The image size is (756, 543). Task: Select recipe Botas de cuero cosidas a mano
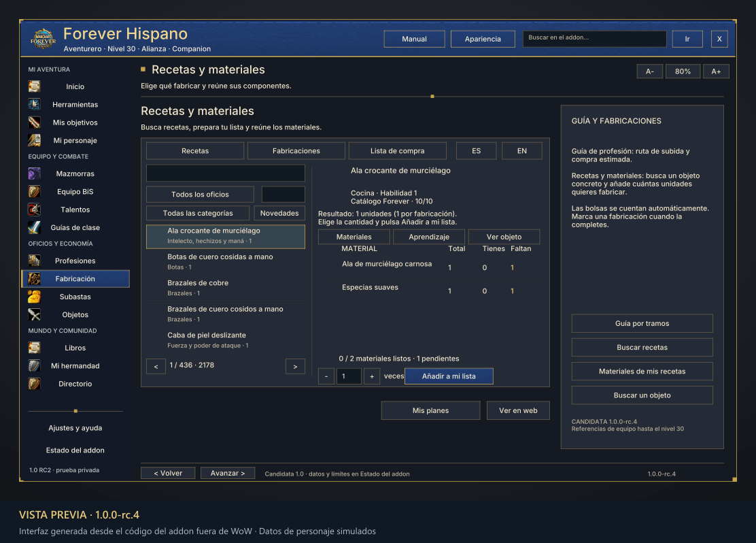(x=226, y=261)
